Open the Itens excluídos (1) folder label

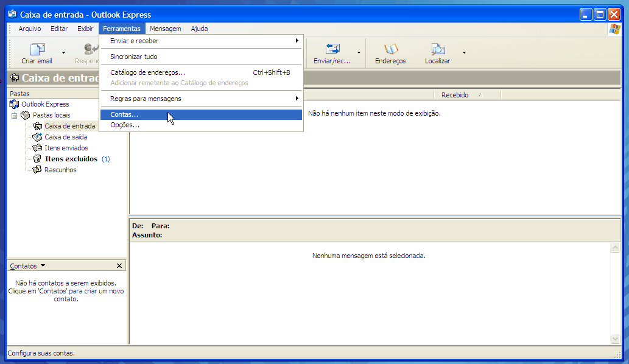click(77, 159)
